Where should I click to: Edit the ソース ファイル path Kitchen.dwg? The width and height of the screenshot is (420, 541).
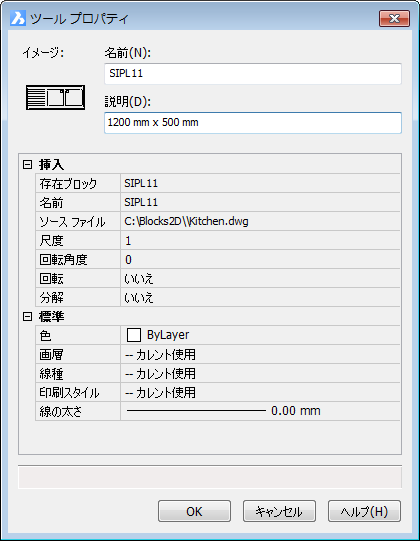tap(260, 221)
